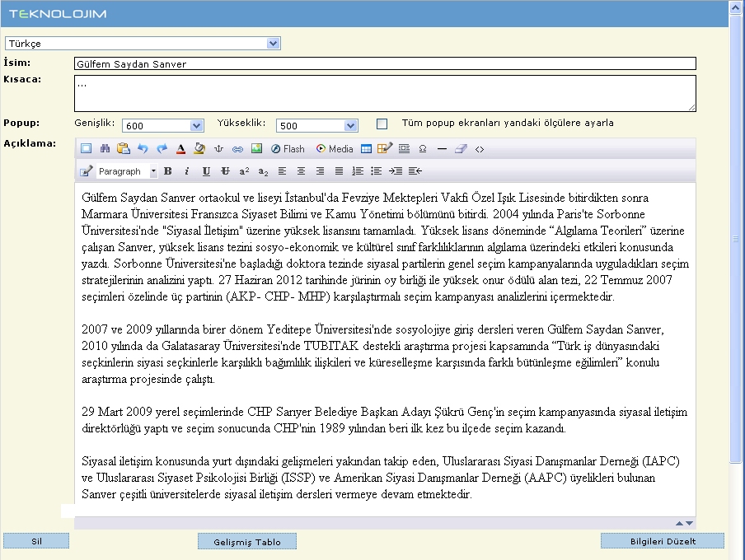Open the Paragraph format dropdown

click(x=127, y=171)
